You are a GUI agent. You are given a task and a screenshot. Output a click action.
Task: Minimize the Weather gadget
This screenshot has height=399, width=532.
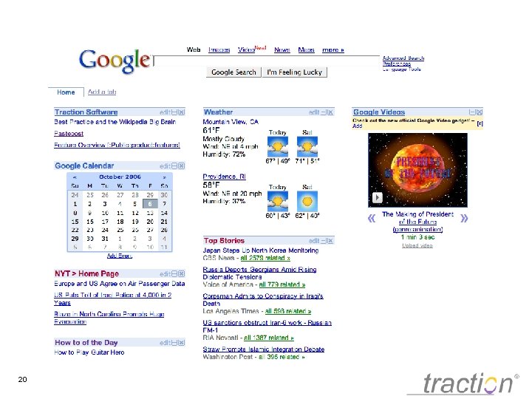[x=324, y=112]
